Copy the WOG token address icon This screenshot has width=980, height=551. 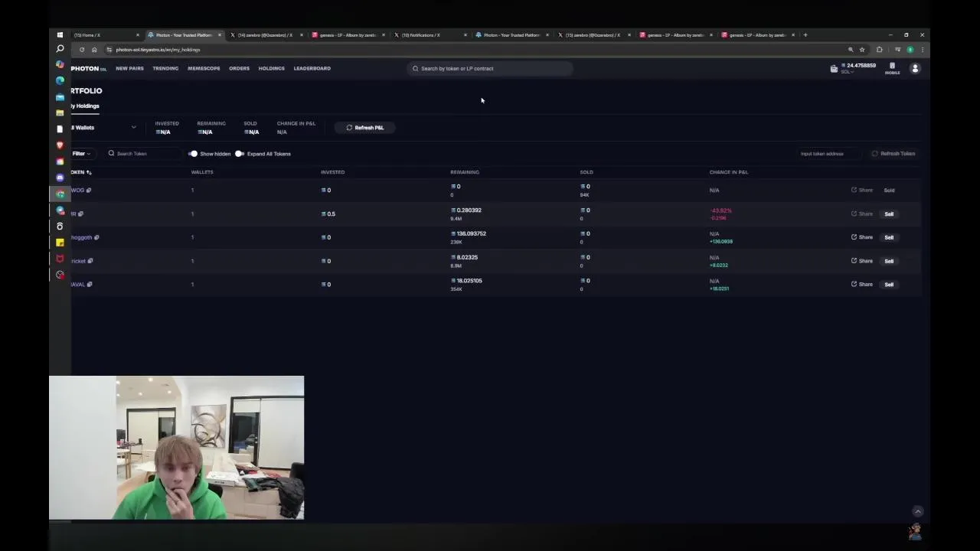[89, 190]
